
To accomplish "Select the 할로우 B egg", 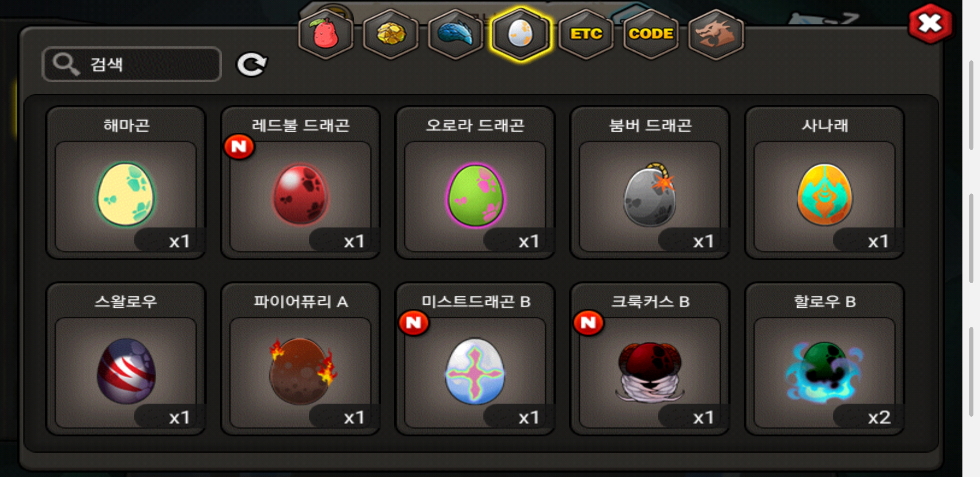I will click(x=824, y=359).
